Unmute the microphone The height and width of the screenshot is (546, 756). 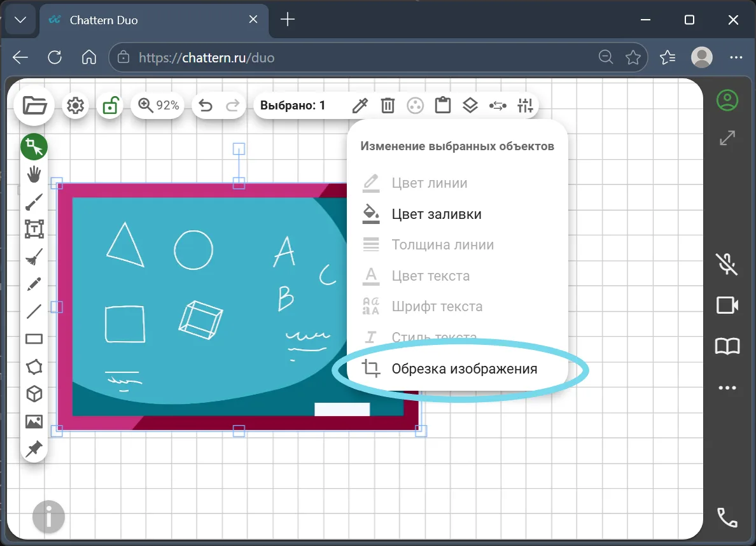[x=727, y=263]
